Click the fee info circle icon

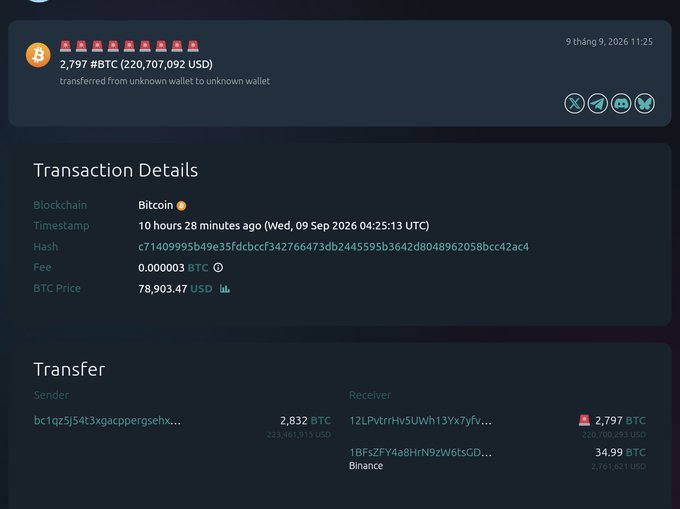click(218, 268)
